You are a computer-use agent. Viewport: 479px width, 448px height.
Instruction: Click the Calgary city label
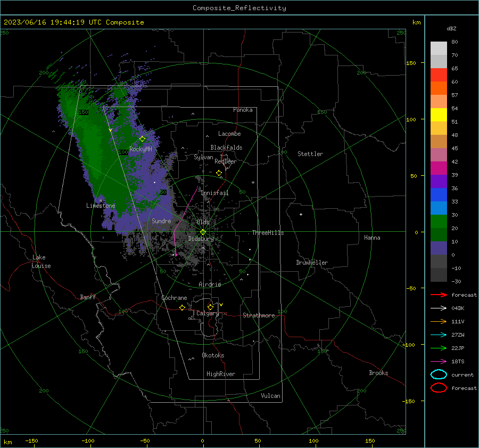click(208, 313)
